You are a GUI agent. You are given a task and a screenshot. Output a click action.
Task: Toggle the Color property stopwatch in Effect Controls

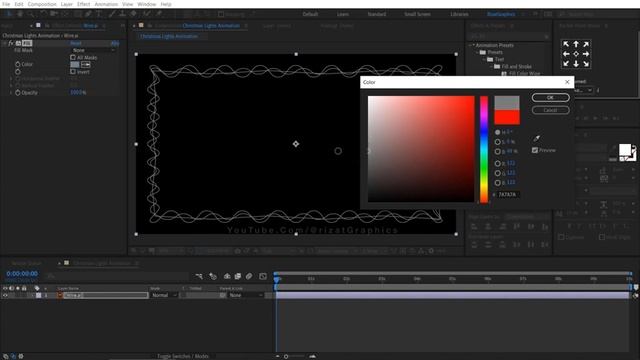pos(18,64)
